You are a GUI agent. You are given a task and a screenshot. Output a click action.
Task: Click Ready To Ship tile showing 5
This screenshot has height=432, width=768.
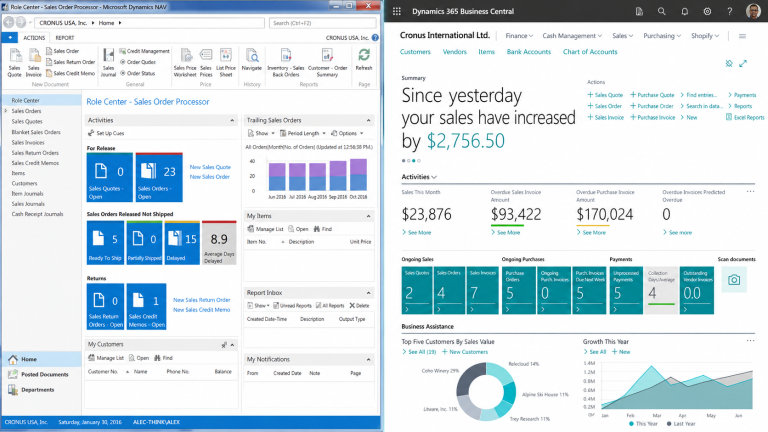click(105, 243)
